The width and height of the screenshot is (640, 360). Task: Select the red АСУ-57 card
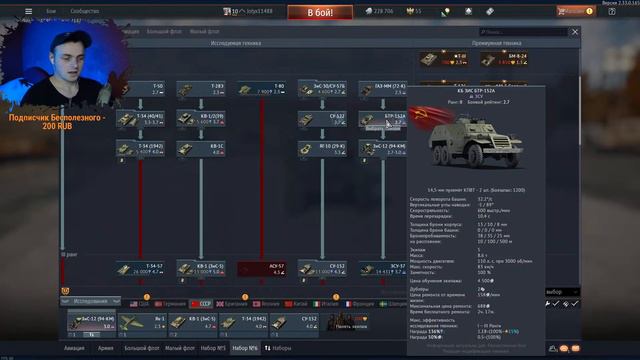[262, 269]
